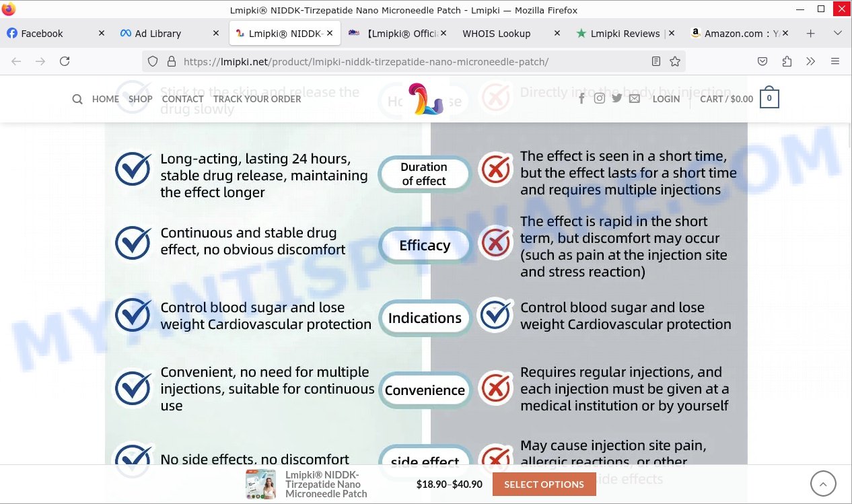Screen dimensions: 852x504
Task: Switch to the Facebook tab
Action: coord(57,33)
